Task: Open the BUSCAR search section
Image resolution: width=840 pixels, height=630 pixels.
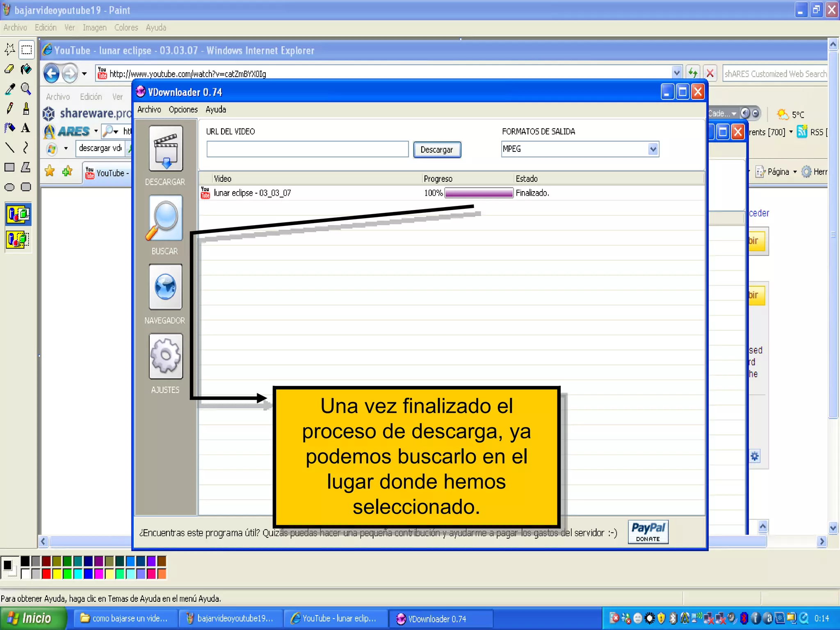Action: click(x=166, y=218)
